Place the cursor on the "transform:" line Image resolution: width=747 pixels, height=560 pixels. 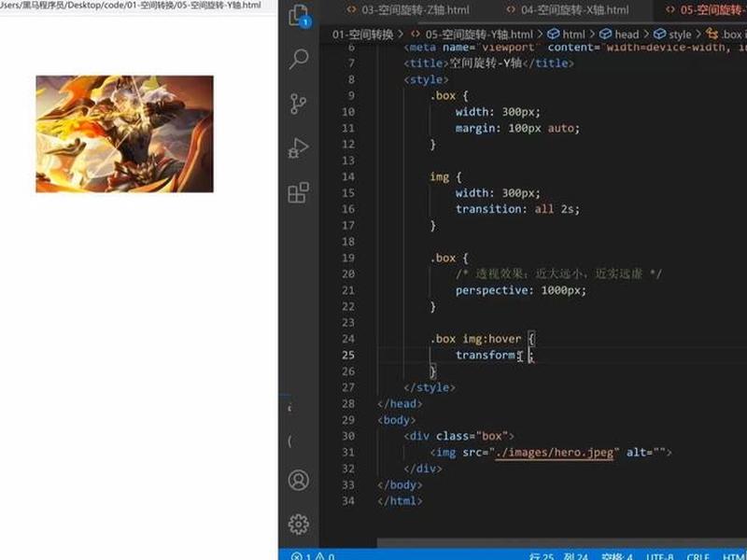pyautogui.click(x=495, y=356)
